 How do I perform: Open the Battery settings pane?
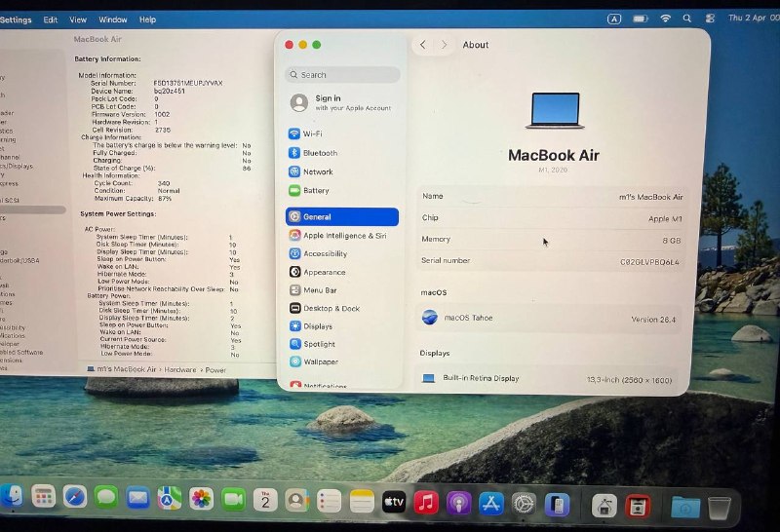coord(315,191)
